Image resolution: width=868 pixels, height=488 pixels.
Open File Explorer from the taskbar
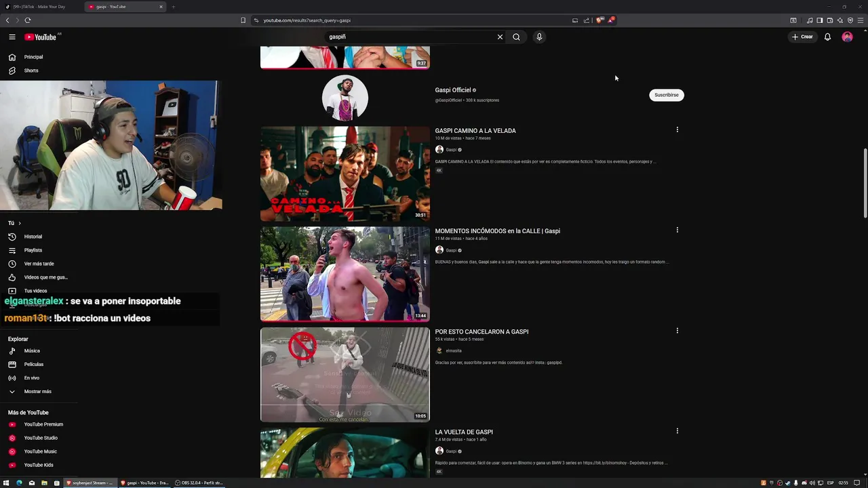(44, 483)
